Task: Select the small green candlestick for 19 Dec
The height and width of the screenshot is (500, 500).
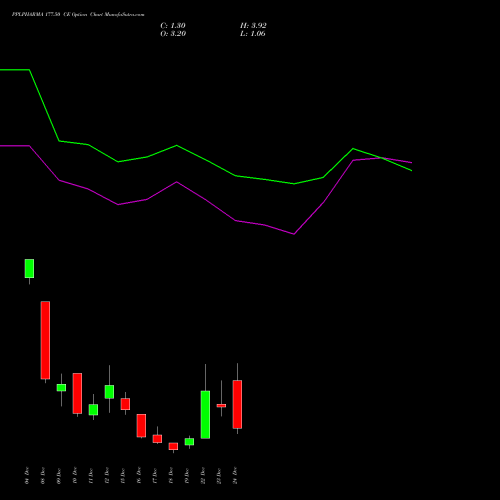Action: pos(189,442)
